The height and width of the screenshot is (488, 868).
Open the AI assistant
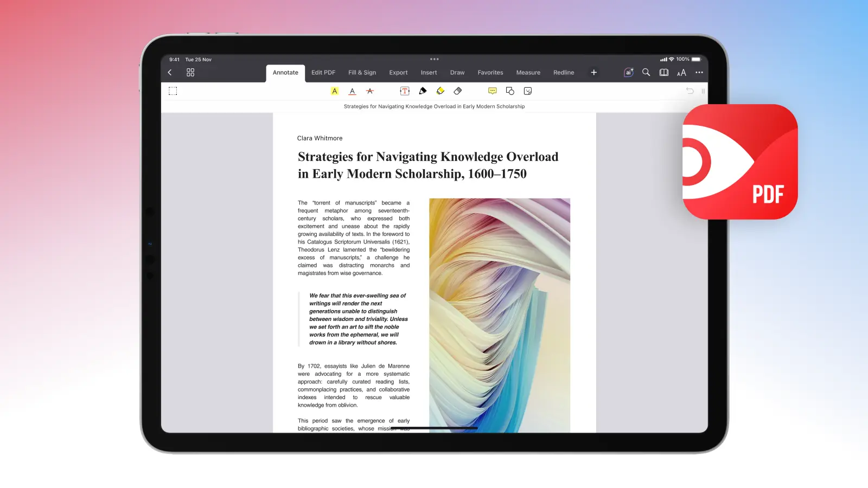coord(628,73)
